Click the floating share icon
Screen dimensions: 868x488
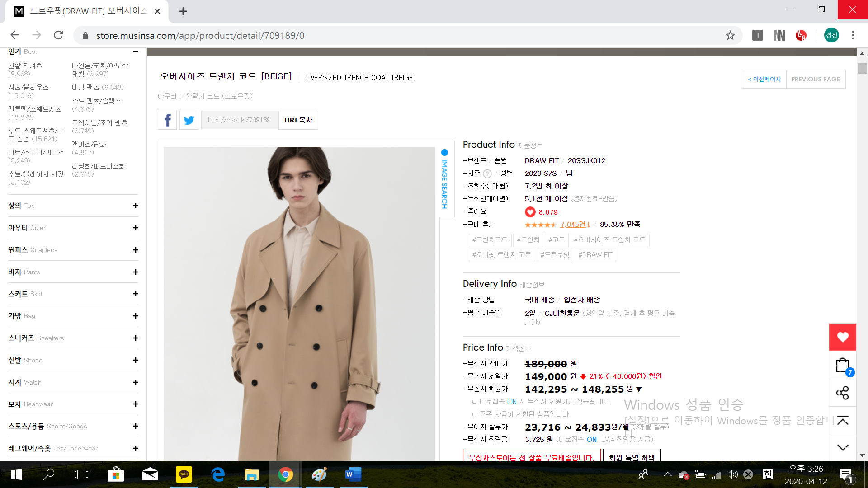tap(842, 393)
